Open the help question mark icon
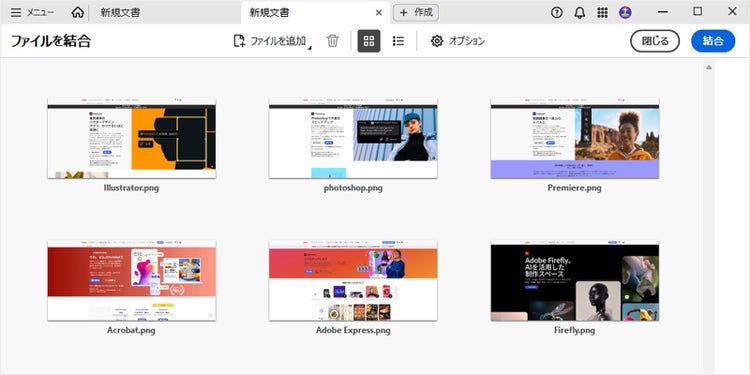Viewport: 750px width, 375px height. coord(557,12)
